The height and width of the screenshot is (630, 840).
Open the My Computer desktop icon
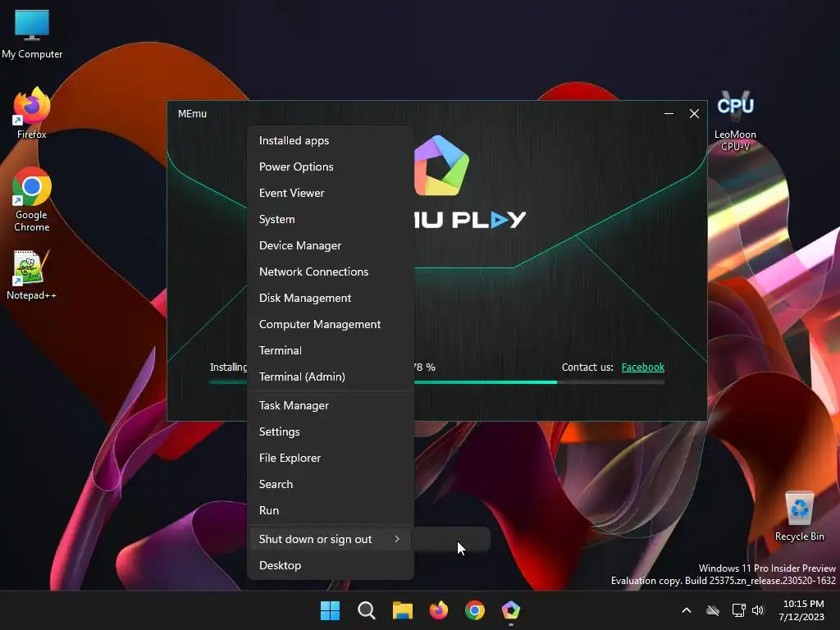[x=32, y=34]
